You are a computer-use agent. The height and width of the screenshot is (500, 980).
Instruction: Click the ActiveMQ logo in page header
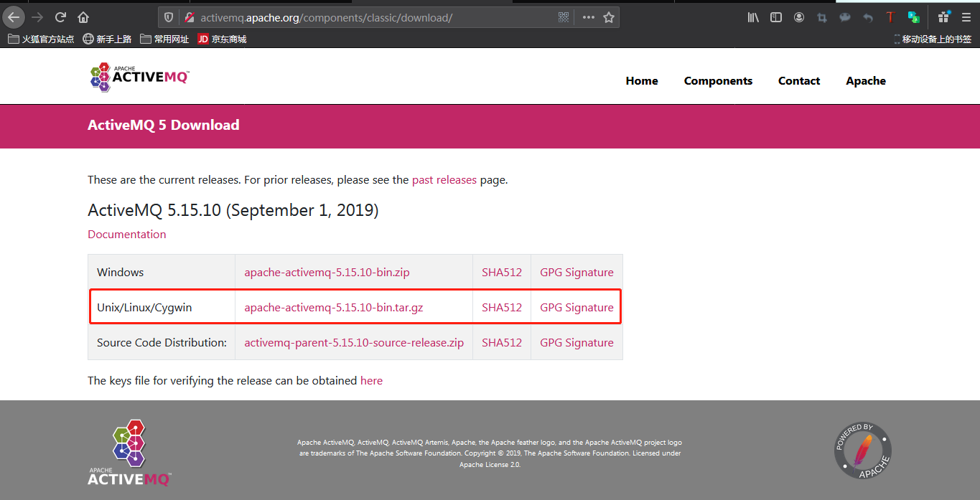coord(140,77)
